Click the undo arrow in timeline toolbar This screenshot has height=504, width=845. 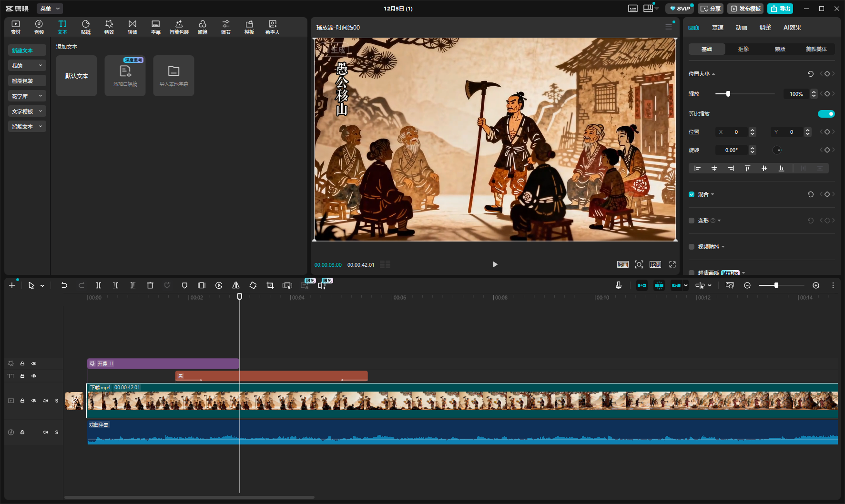[64, 285]
